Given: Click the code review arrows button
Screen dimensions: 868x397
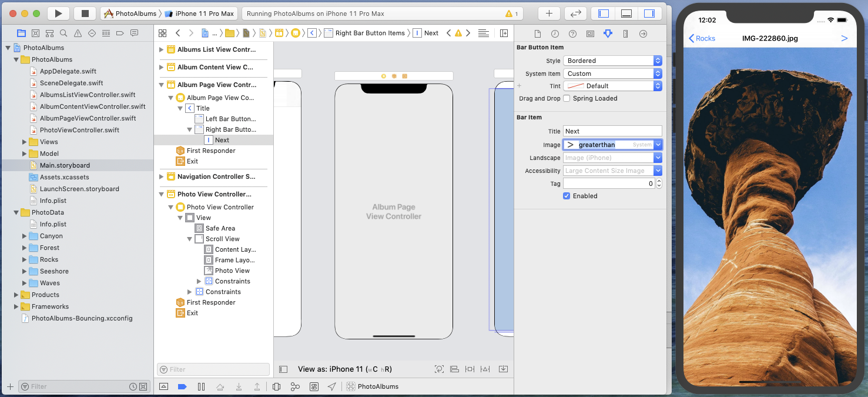Looking at the screenshot, I should click(576, 13).
